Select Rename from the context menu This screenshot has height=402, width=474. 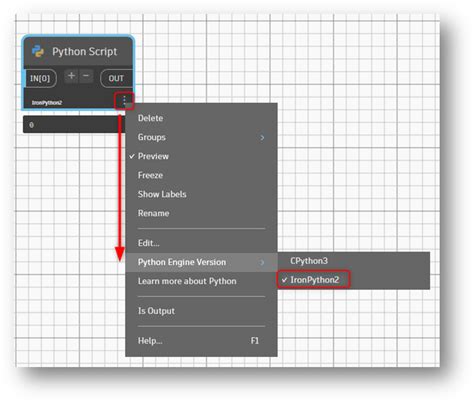(201, 213)
